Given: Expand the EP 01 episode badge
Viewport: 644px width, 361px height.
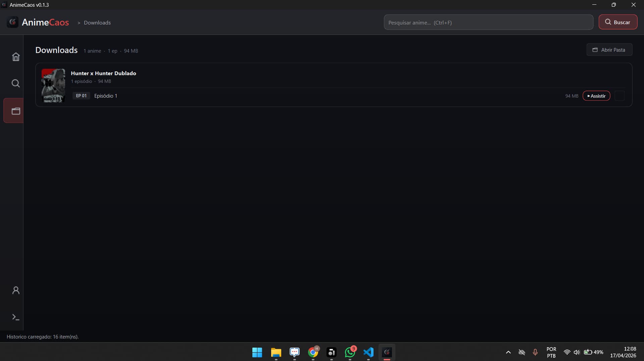Looking at the screenshot, I should click(x=81, y=96).
